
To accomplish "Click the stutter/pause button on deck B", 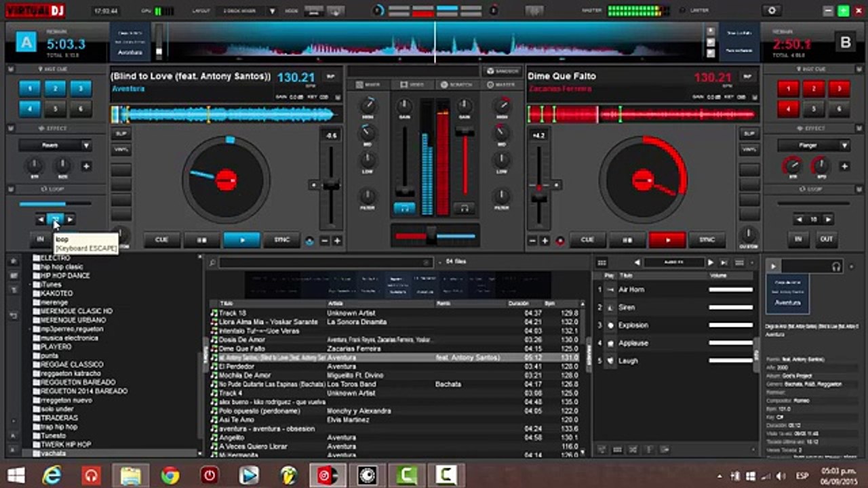I will (627, 240).
